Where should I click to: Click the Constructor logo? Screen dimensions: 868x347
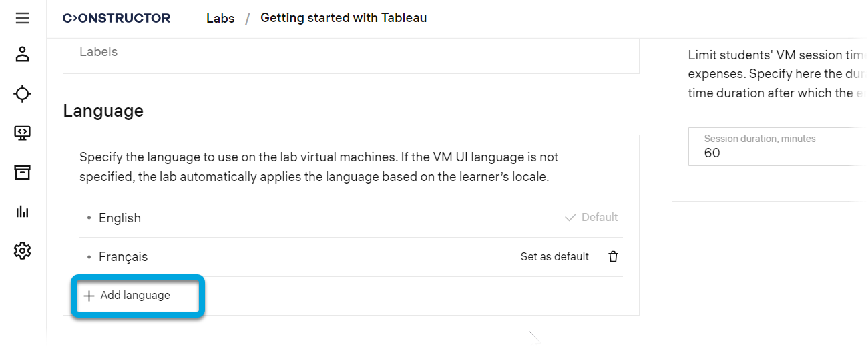pos(116,19)
